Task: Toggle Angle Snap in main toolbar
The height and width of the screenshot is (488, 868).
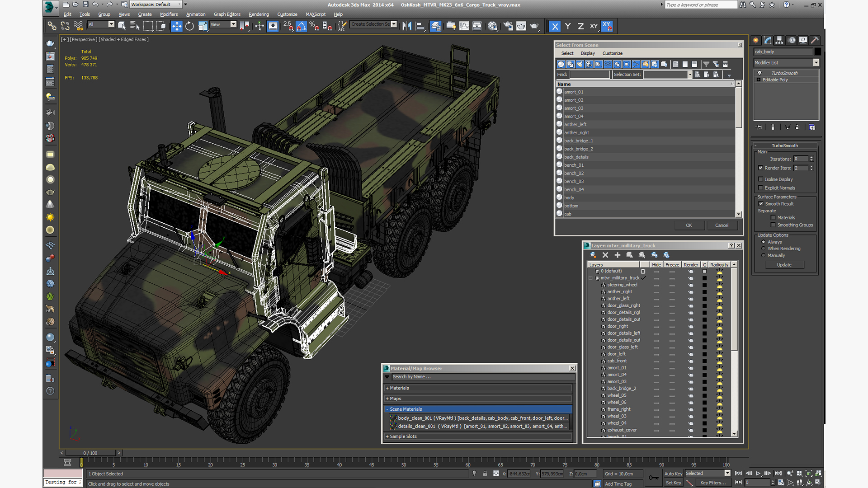Action: click(x=301, y=26)
